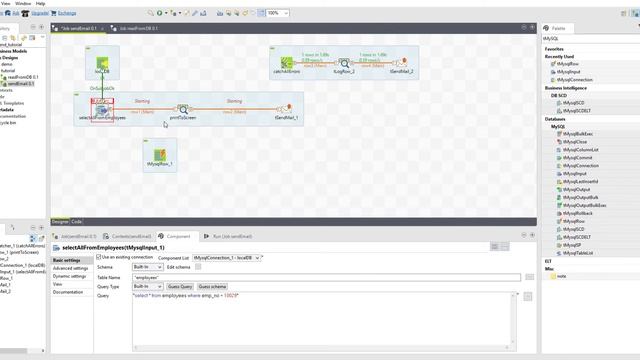Open the Run (Job sendEmail) tab

tap(228, 236)
